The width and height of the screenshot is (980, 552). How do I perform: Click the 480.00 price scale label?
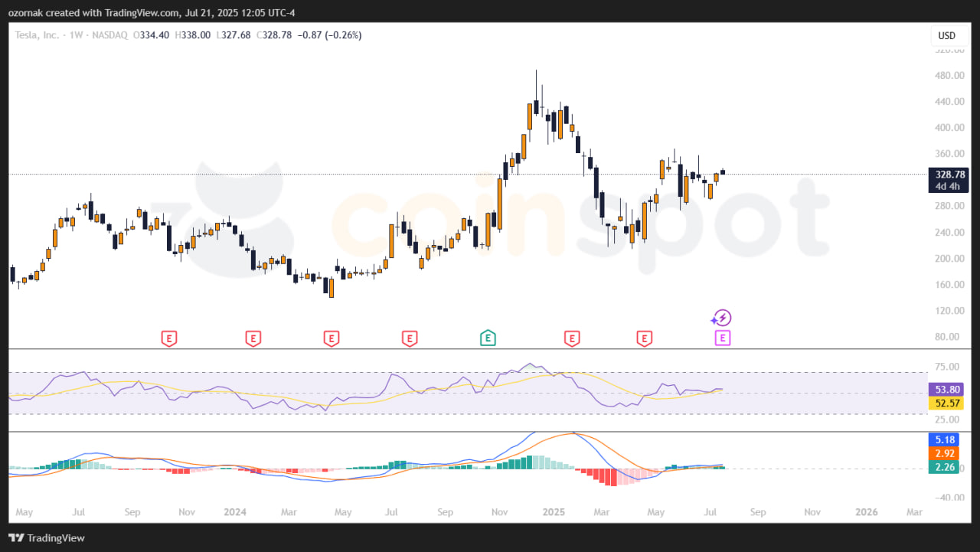tap(950, 76)
